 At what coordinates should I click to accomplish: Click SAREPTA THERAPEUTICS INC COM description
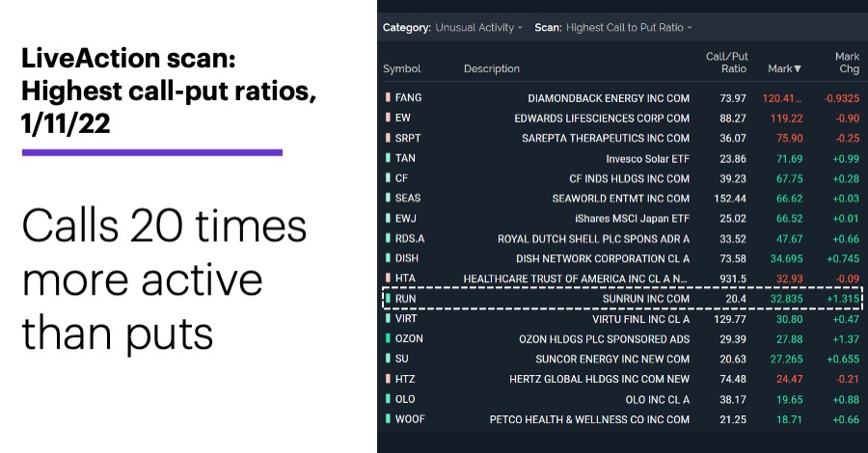coord(606,138)
